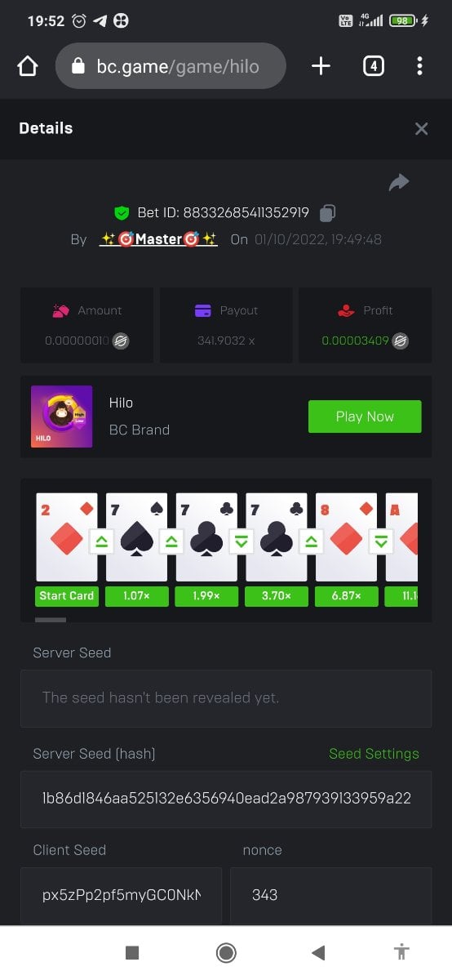This screenshot has height=980, width=452.
Task: Tap the Android back navigation button
Action: [319, 952]
